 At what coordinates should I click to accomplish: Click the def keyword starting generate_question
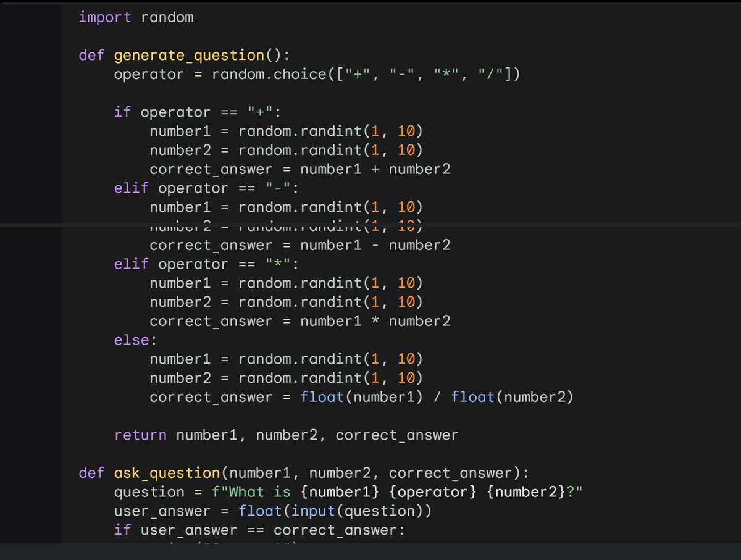coord(90,55)
